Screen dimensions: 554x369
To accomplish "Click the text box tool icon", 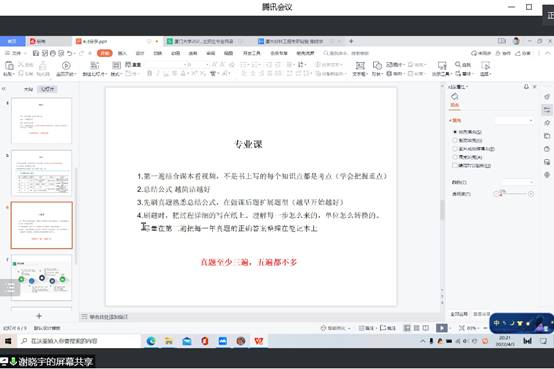I will (x=360, y=66).
